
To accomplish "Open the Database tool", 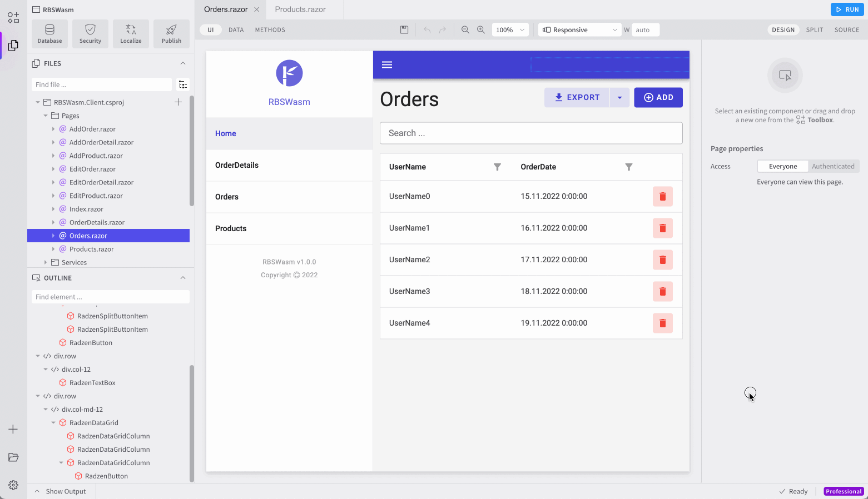I will 49,34.
